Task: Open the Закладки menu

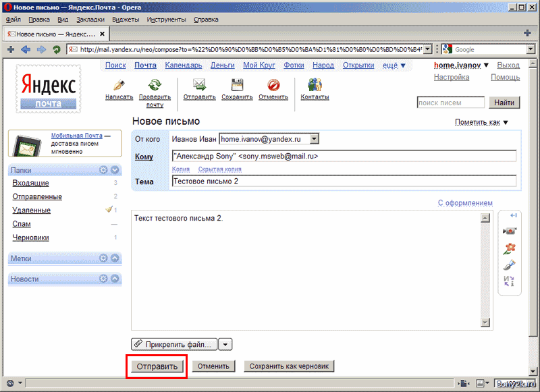Action: tap(90, 20)
